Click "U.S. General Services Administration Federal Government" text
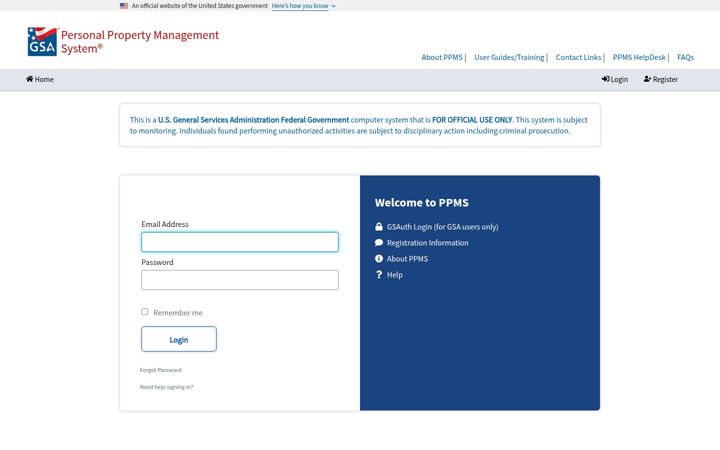 [253, 120]
